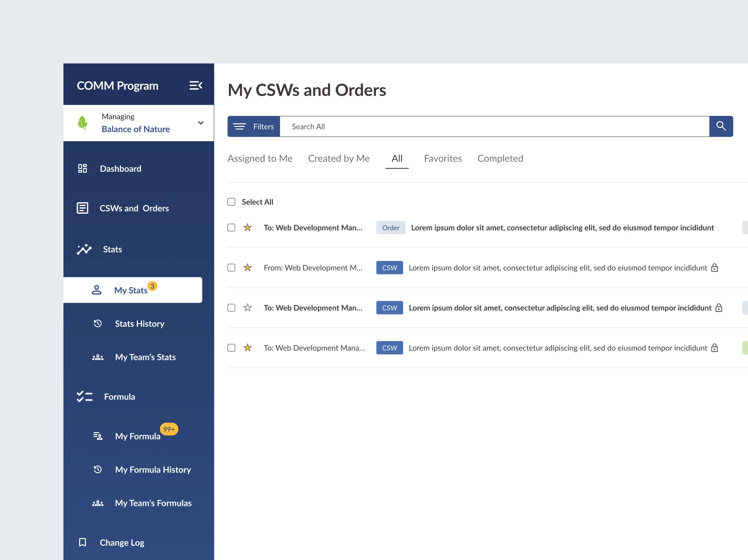
Task: Unfavorite the first Order row star
Action: click(247, 228)
